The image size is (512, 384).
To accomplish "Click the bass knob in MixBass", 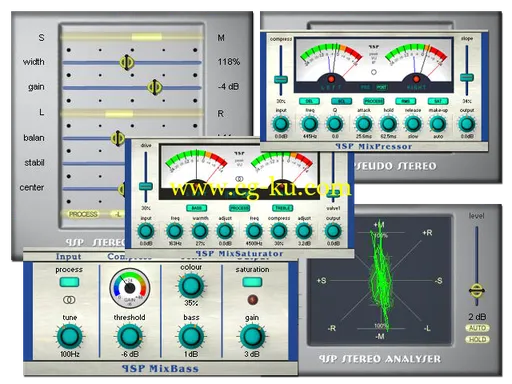I will point(191,337).
